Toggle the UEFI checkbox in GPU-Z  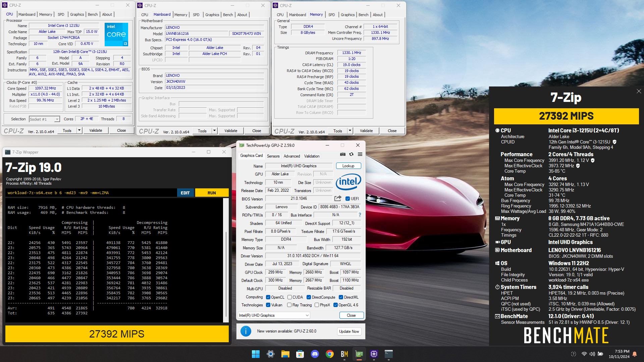348,198
